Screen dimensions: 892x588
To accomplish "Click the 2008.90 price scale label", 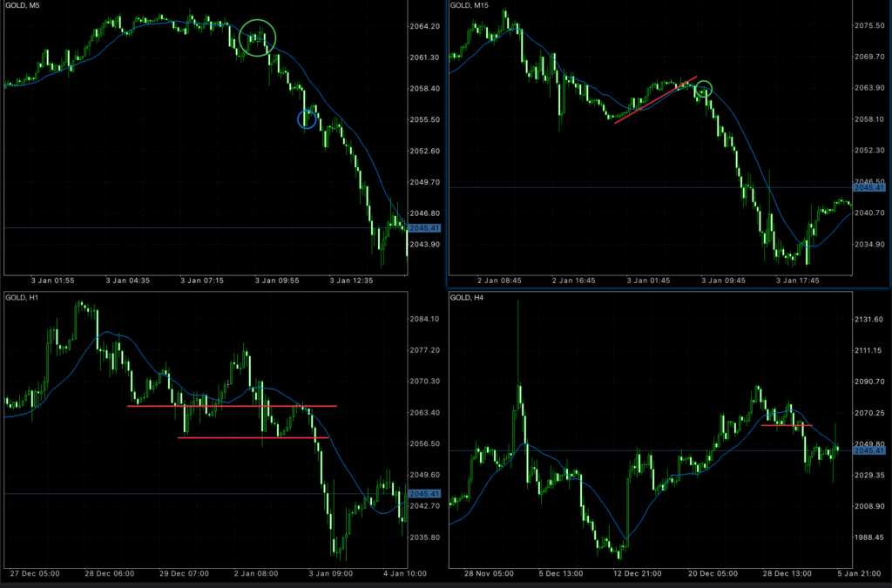I will (x=869, y=506).
